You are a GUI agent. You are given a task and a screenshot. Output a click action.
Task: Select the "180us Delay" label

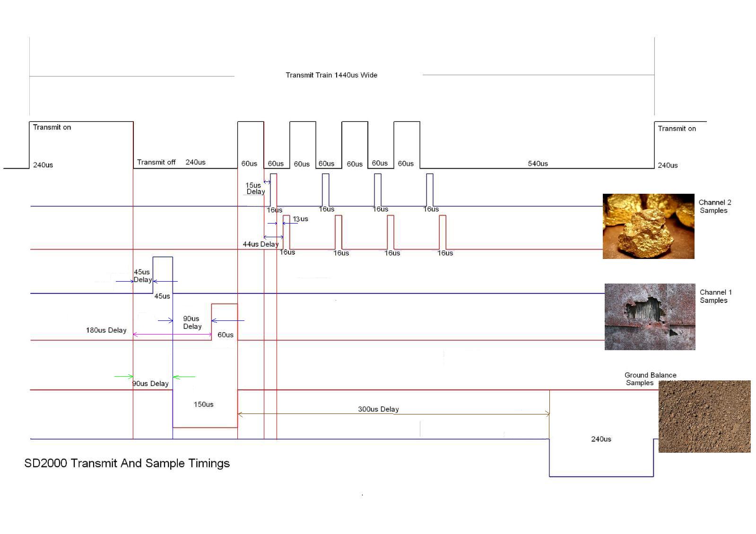coord(106,330)
